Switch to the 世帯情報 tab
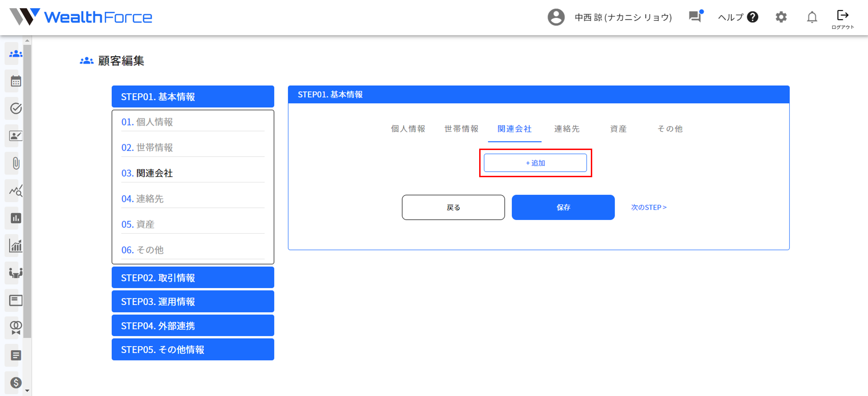 [x=461, y=129]
